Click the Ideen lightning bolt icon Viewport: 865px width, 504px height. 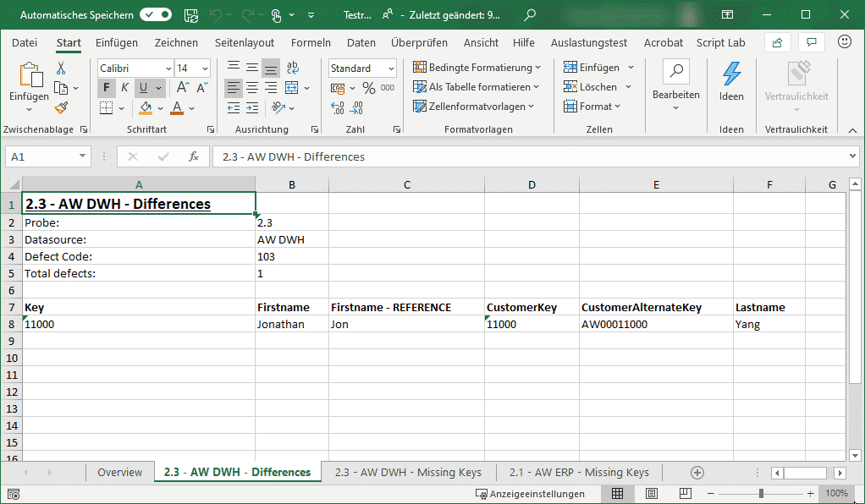tap(731, 74)
